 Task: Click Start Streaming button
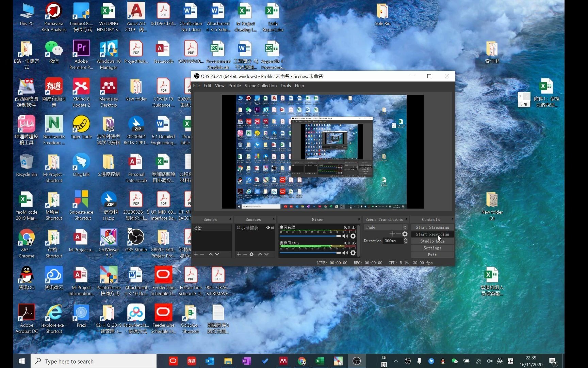point(432,228)
